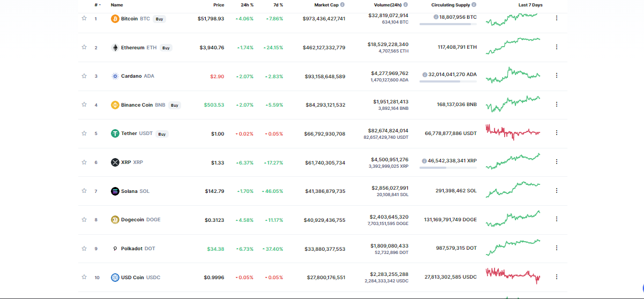Click Polkadot price $34.38
Viewport: 644px width, 299px height.
tap(215, 249)
